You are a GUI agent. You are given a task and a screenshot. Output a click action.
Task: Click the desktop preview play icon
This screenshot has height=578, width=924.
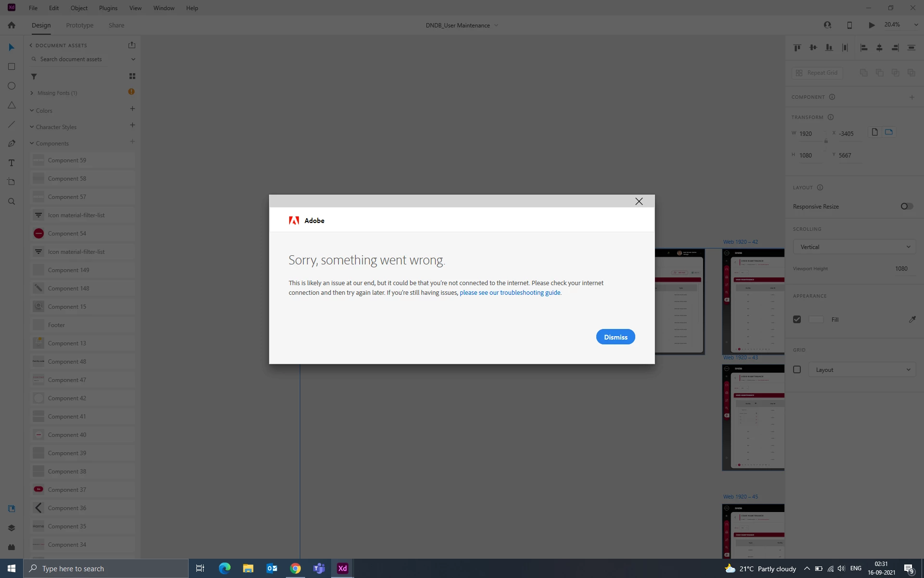[x=872, y=25]
